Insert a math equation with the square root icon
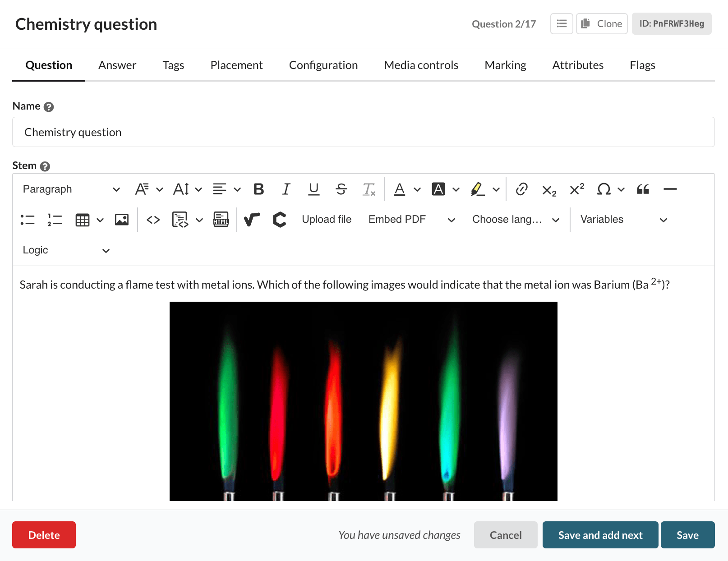728x561 pixels. point(252,220)
